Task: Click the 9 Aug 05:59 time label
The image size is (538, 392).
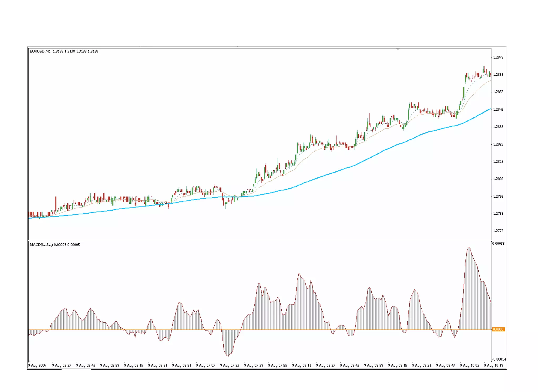Action: 110,365
